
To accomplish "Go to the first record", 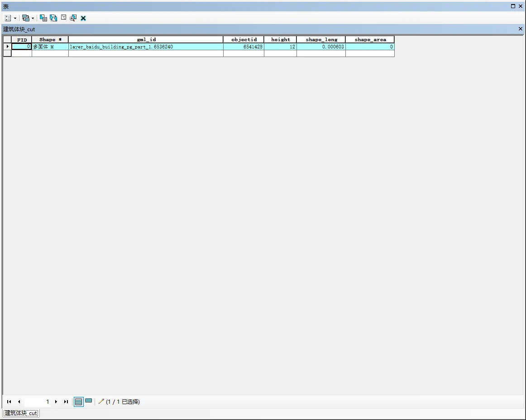I will 9,401.
